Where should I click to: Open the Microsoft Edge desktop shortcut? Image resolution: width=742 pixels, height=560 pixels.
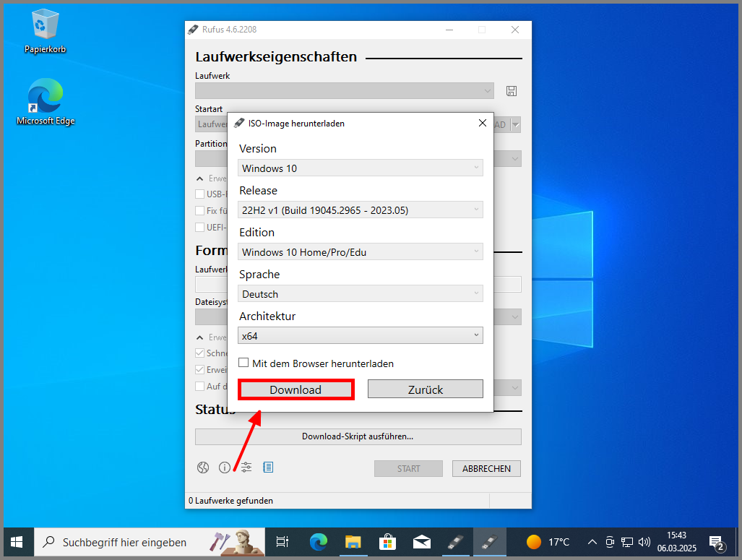pyautogui.click(x=46, y=103)
